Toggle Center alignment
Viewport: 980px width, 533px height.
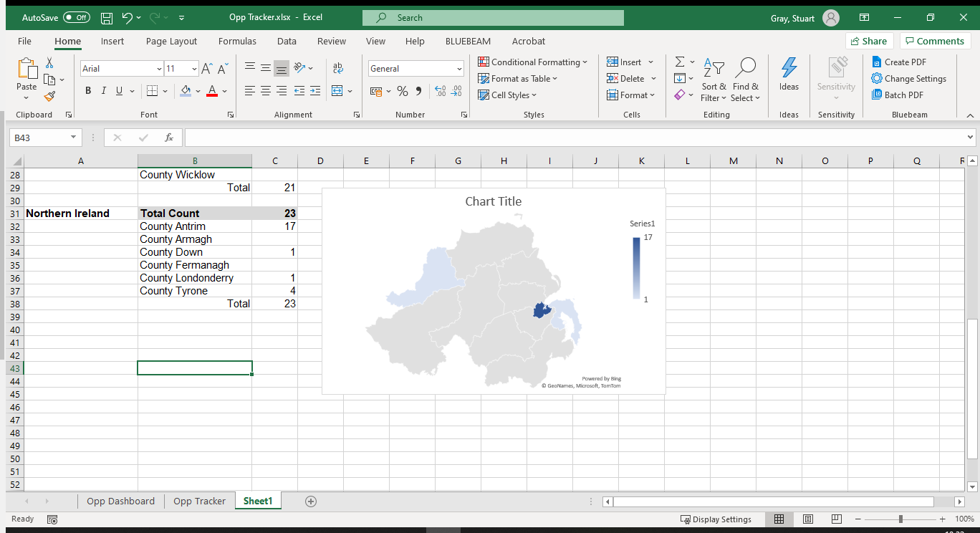tap(266, 91)
